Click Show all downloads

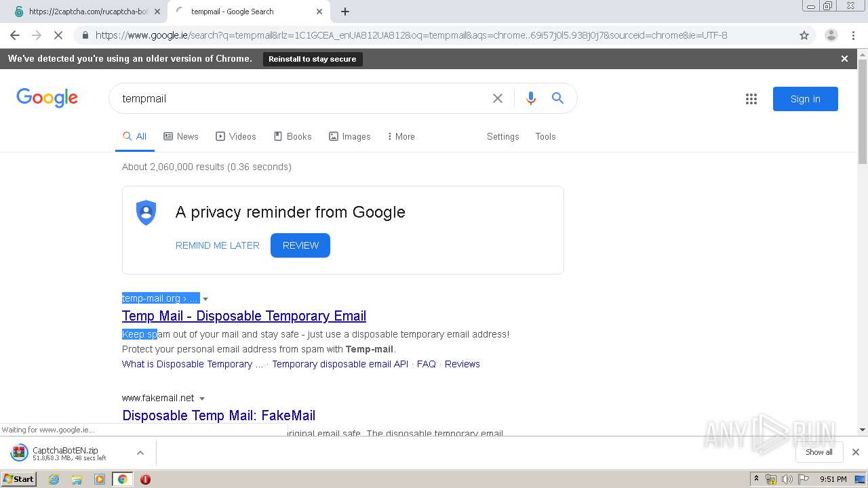tap(819, 452)
